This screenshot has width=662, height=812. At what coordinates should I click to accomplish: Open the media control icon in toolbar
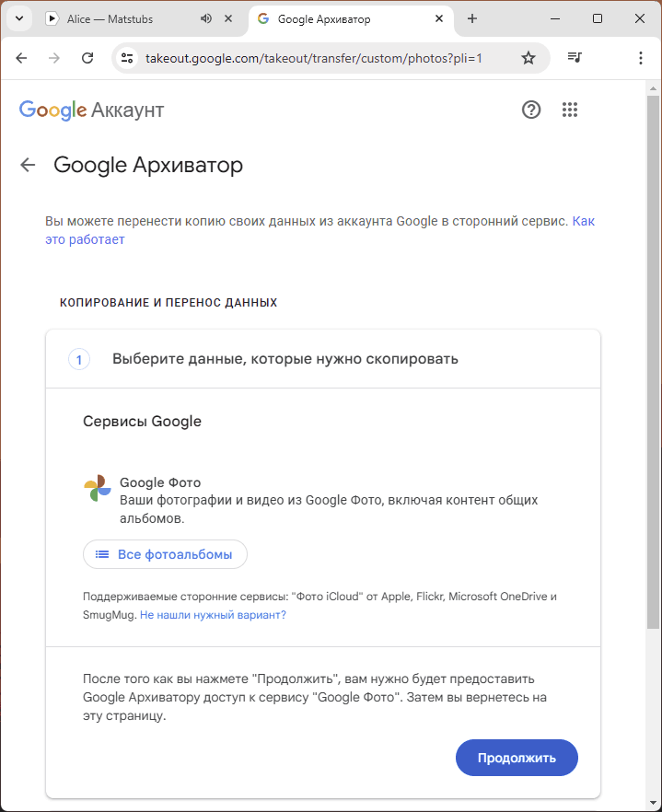point(575,58)
